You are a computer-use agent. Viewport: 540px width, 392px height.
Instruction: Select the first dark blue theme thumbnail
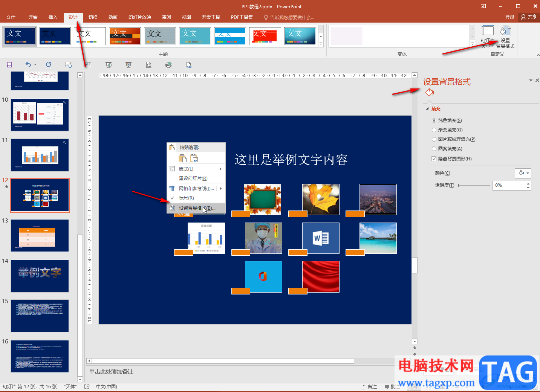(20, 36)
